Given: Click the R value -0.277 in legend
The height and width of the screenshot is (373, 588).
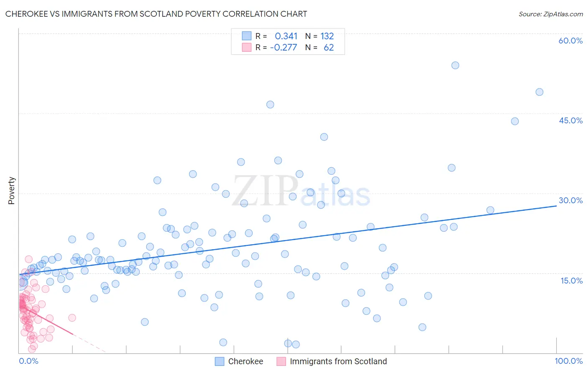Looking at the screenshot, I should pyautogui.click(x=284, y=47).
